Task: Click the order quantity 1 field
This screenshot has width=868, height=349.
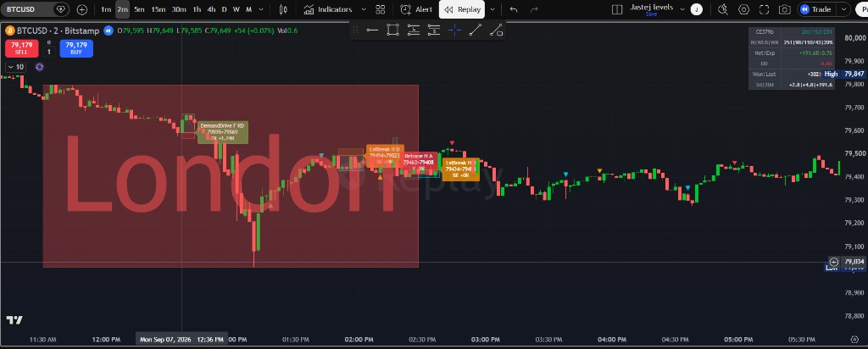Action: point(48,53)
